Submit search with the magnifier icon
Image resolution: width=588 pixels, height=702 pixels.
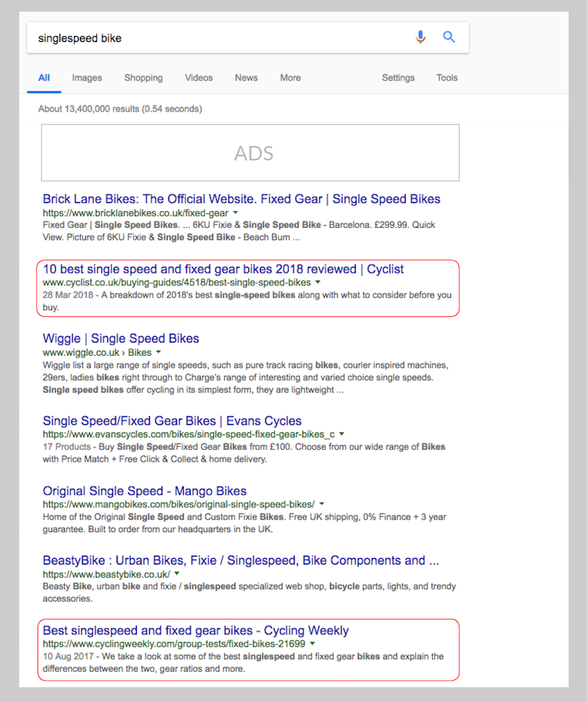point(449,37)
